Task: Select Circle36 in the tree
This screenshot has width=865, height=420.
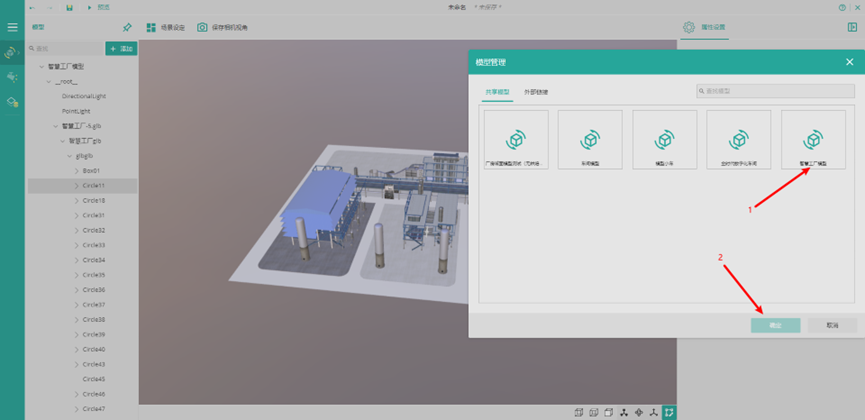Action: (x=94, y=290)
